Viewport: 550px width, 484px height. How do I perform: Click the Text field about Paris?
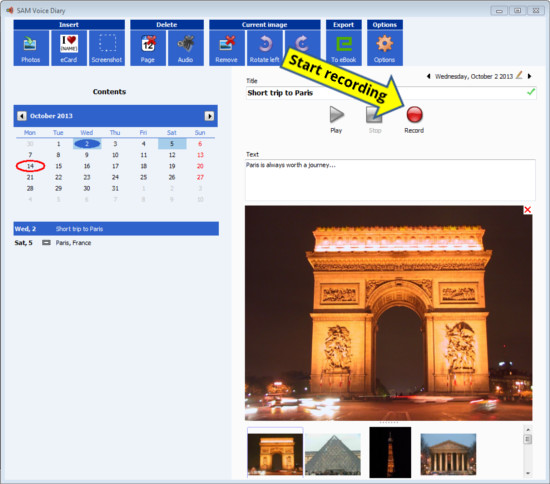pos(390,180)
